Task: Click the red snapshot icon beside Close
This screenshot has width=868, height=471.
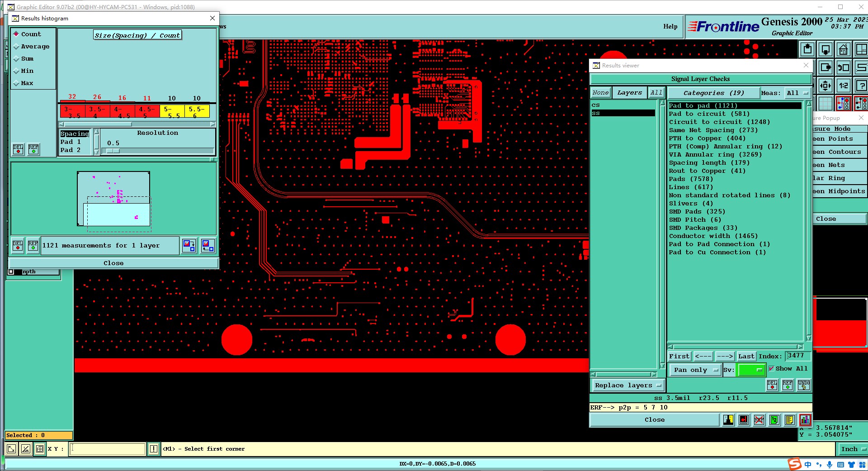Action: 744,420
